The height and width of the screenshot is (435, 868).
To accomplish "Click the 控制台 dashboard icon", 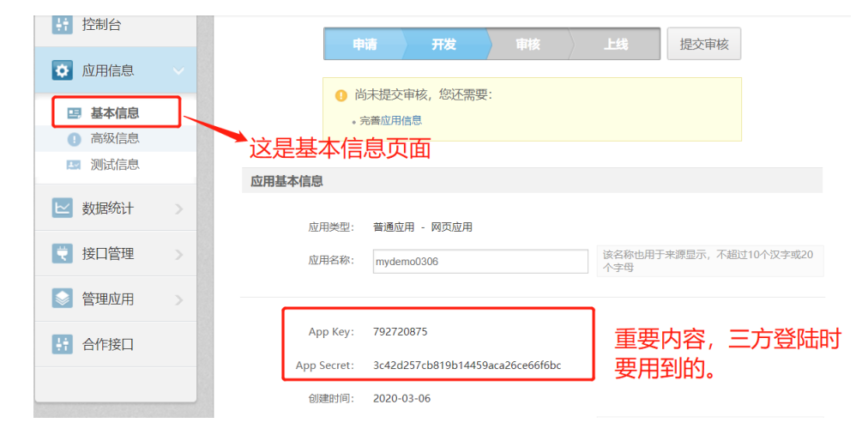I will [x=62, y=24].
